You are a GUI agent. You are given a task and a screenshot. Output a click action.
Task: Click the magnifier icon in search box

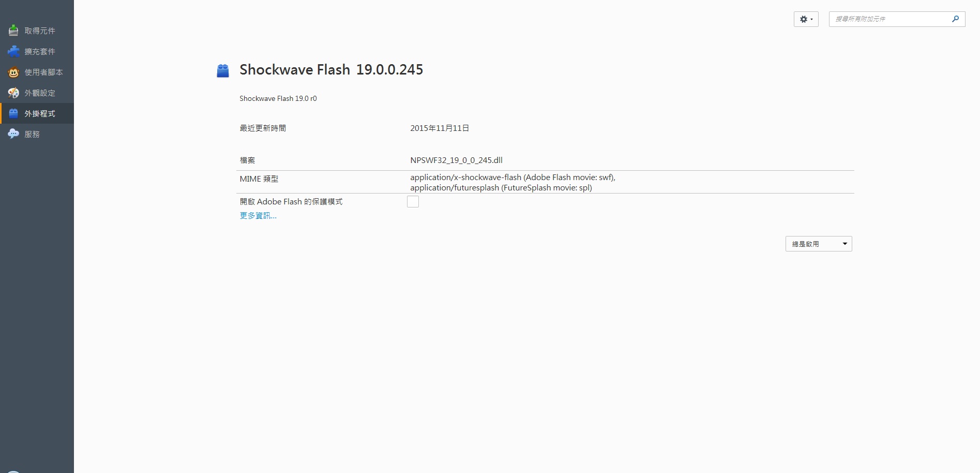(955, 19)
